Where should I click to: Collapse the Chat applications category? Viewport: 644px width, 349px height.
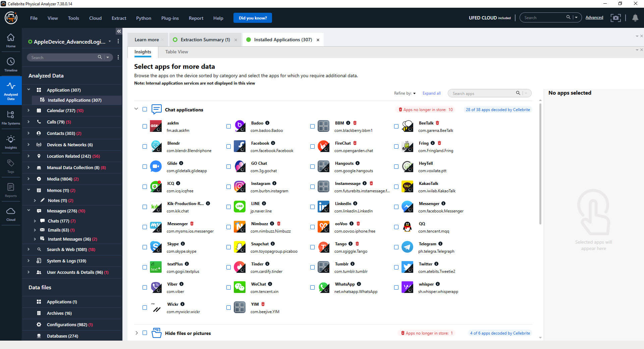136,109
